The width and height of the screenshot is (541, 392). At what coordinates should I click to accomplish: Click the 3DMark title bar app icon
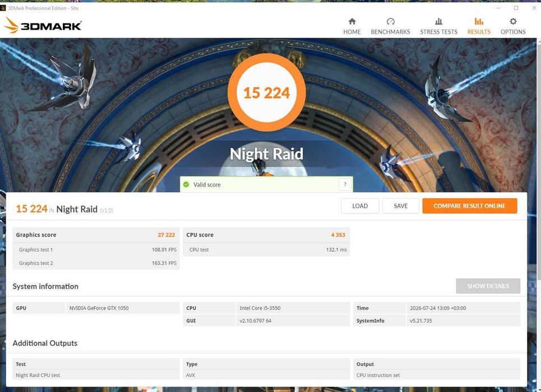[3, 8]
